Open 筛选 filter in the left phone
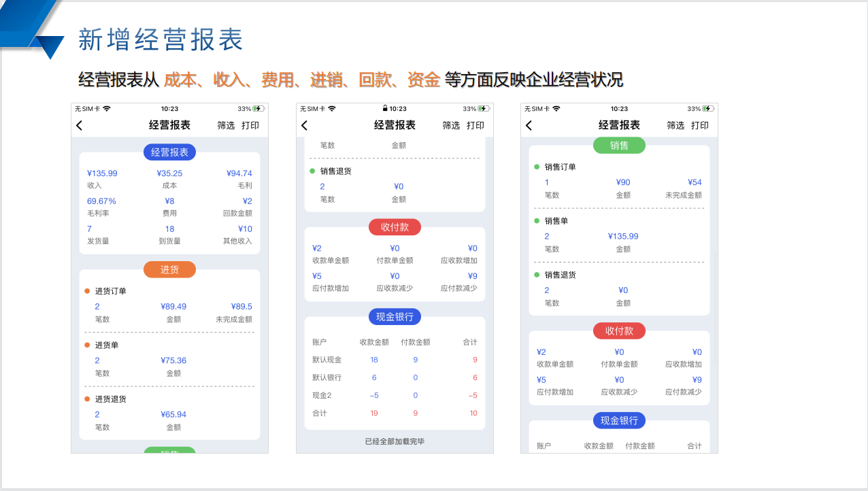This screenshot has width=868, height=491. coord(226,125)
